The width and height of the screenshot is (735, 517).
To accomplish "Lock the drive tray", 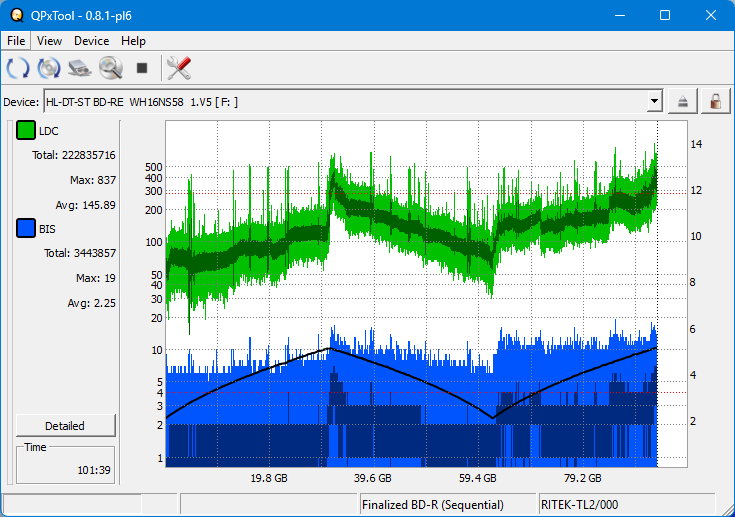I will (715, 101).
